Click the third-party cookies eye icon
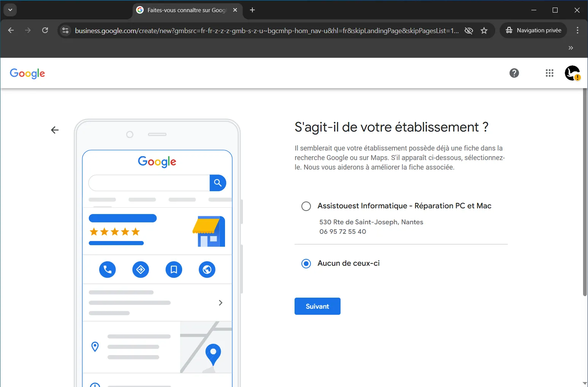This screenshot has height=387, width=588. click(x=469, y=31)
